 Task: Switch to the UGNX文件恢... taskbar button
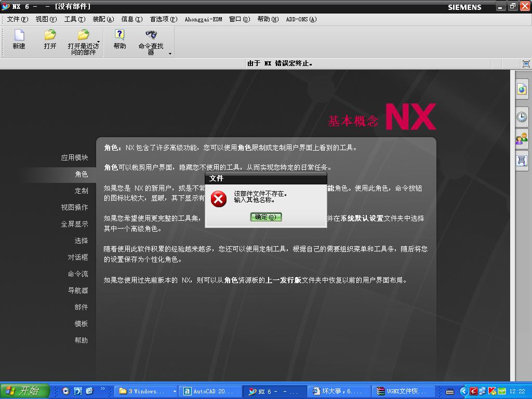tap(403, 391)
